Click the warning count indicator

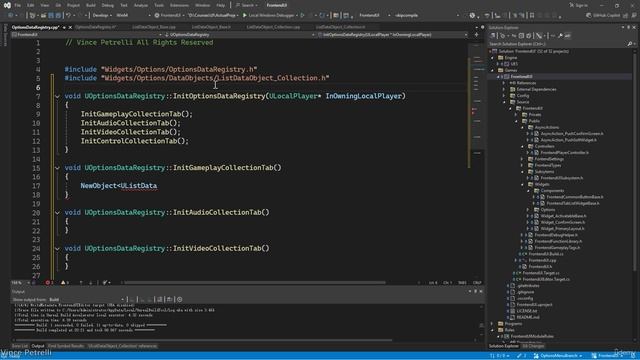click(64, 282)
